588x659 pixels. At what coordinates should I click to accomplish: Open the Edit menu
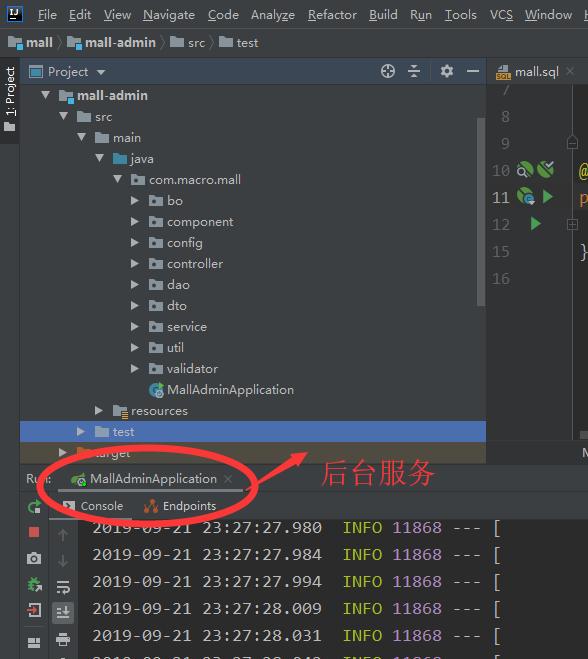point(80,15)
